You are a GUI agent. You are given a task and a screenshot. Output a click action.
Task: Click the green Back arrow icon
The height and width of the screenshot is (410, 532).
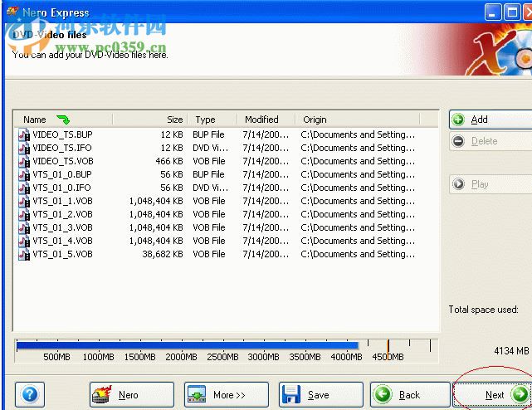(383, 394)
